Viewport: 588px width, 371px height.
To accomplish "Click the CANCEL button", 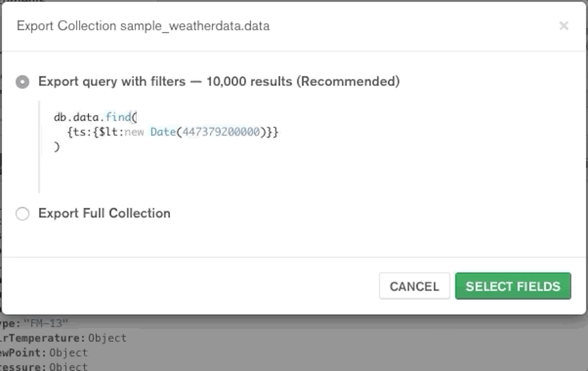I will (x=414, y=286).
